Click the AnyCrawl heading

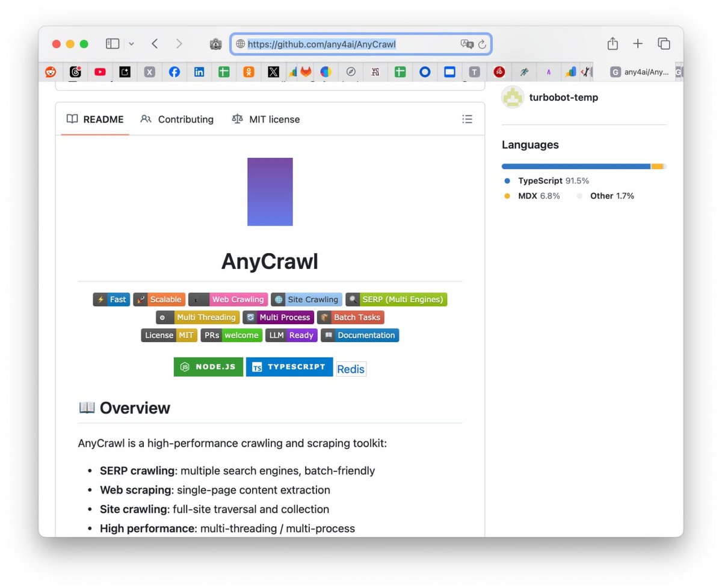tap(270, 261)
